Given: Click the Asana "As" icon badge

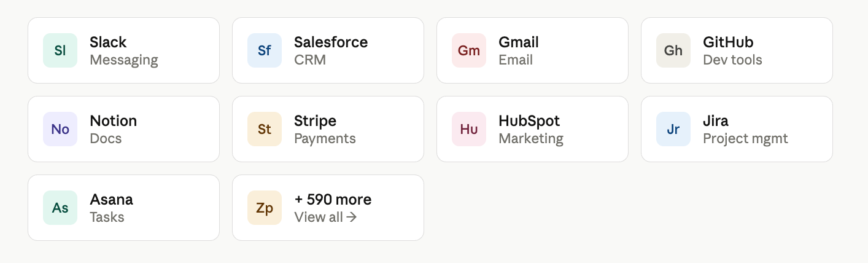Looking at the screenshot, I should (60, 208).
